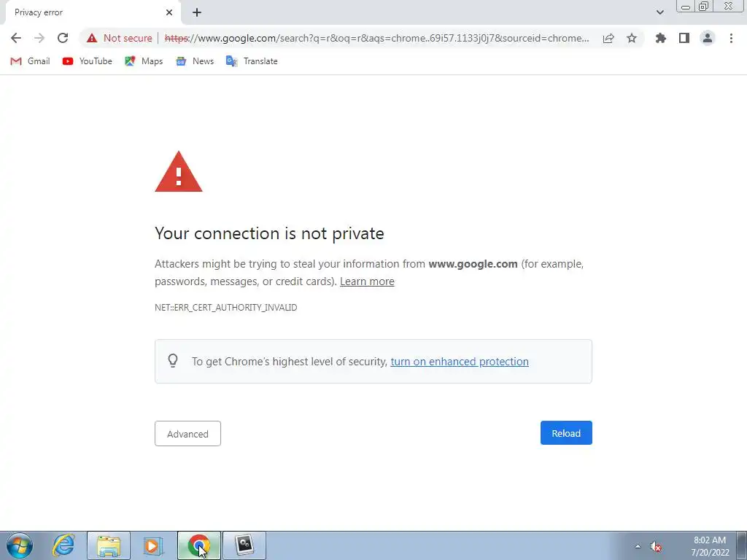This screenshot has height=560, width=747.
Task: Launch Internet Explorer from the taskbar
Action: (x=63, y=545)
